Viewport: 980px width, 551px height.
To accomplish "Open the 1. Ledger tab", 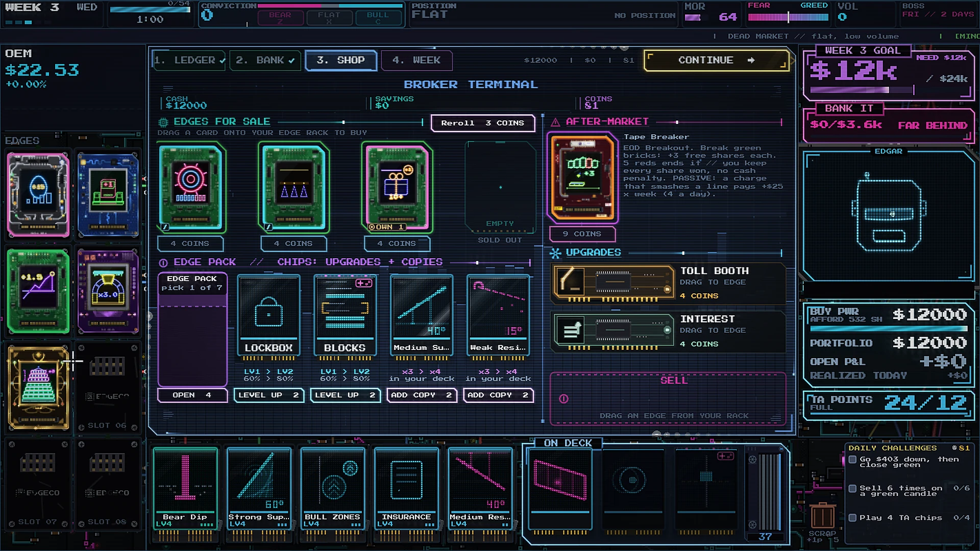I will point(190,60).
